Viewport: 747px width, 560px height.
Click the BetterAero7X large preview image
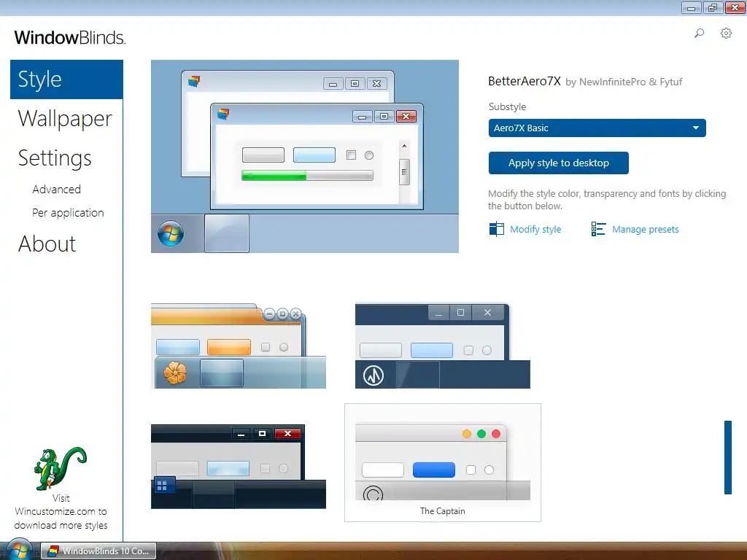click(x=305, y=156)
